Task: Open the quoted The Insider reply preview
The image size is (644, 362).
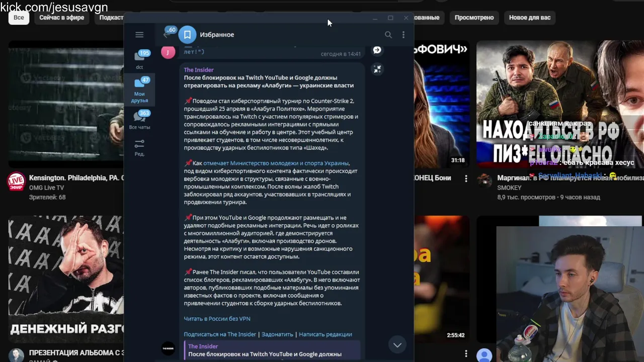Action: (272, 350)
